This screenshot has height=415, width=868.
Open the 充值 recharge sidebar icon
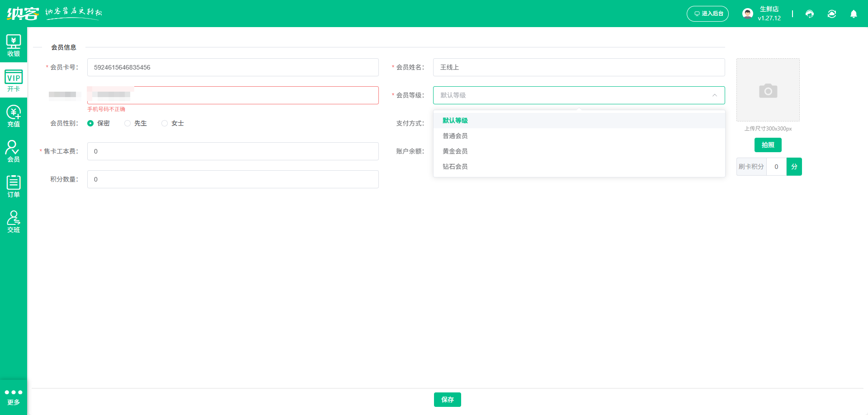pos(14,116)
